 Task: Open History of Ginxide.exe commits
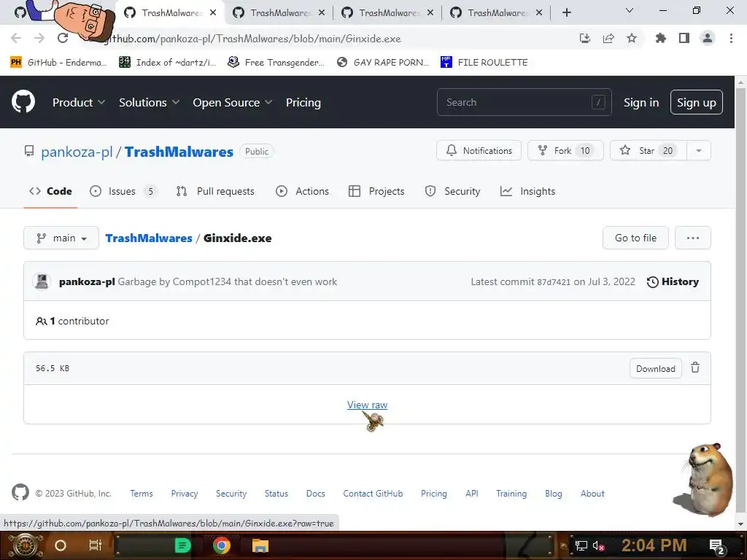click(673, 281)
